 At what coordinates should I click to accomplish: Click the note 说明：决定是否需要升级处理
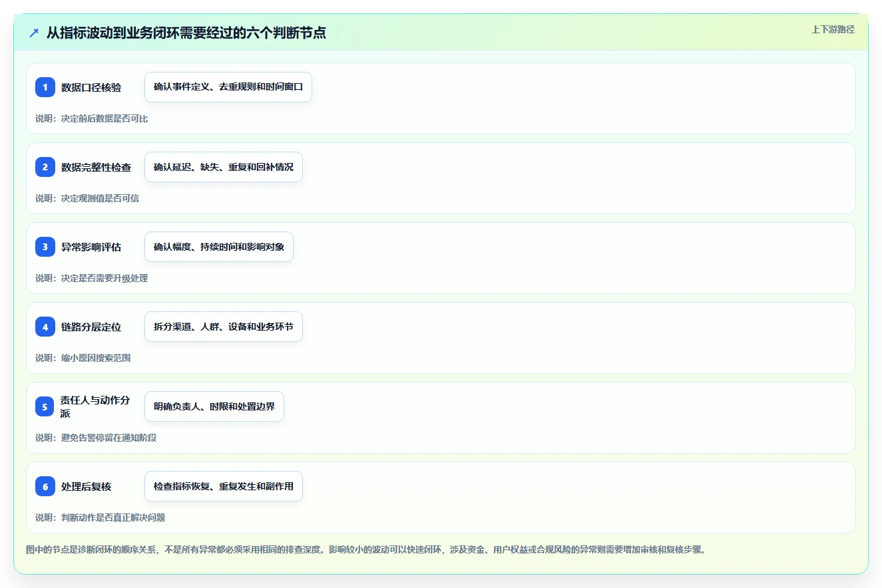(x=92, y=278)
